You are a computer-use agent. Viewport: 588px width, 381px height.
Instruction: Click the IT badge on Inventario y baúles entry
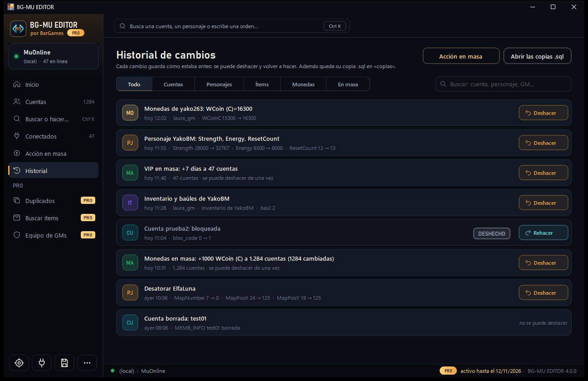pyautogui.click(x=130, y=203)
